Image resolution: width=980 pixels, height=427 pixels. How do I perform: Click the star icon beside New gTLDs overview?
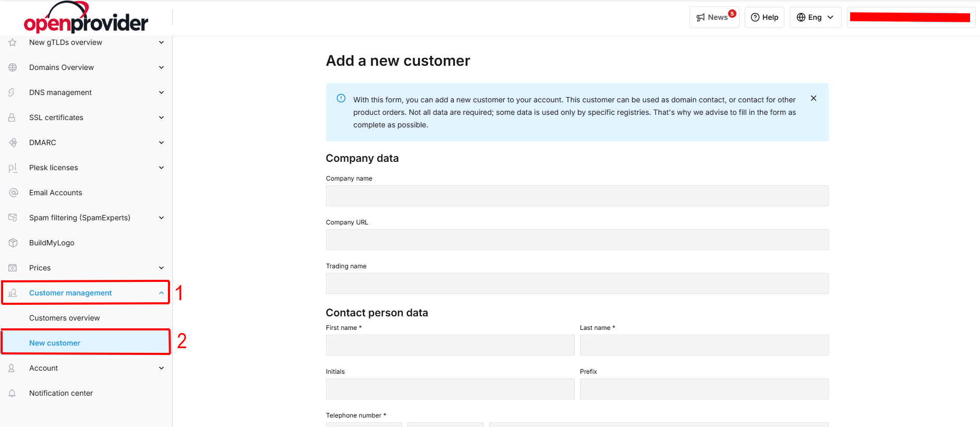(13, 42)
